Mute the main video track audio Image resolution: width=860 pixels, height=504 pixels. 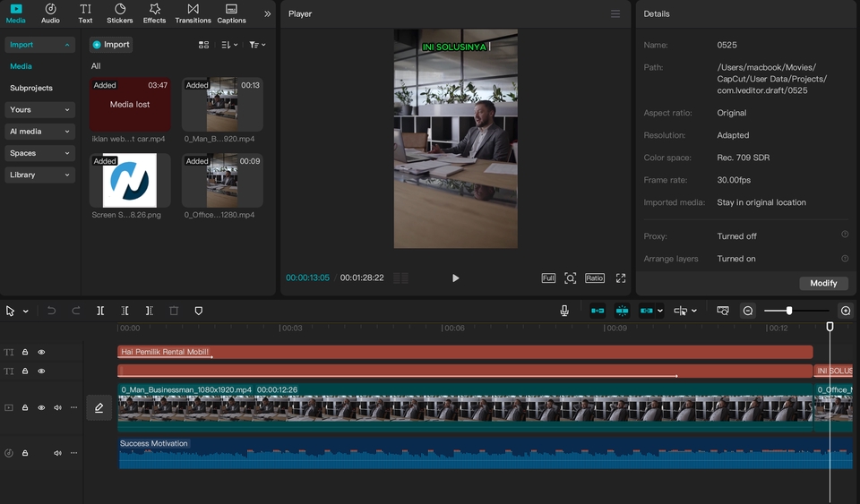(x=57, y=407)
